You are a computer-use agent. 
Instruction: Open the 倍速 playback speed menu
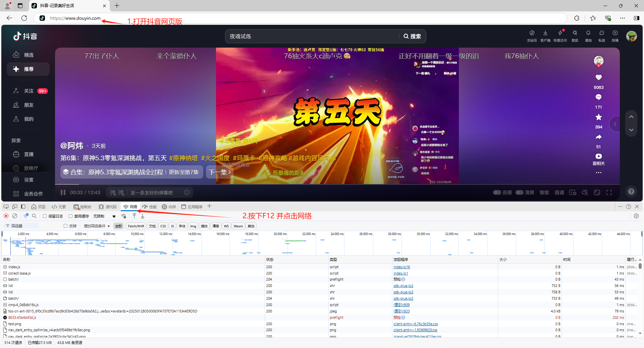coord(559,192)
